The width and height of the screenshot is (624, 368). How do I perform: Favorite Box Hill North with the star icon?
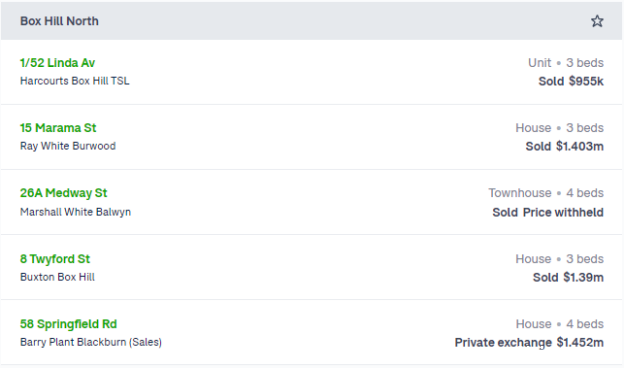coord(597,21)
